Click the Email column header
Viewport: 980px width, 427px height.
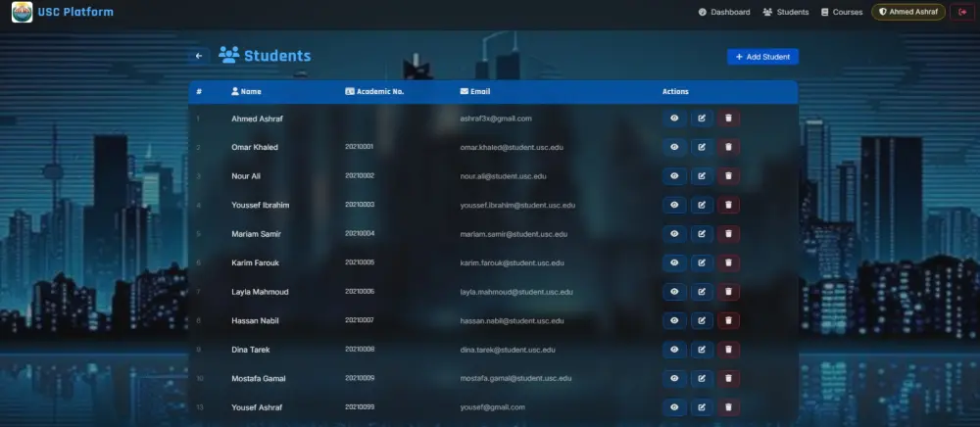(475, 92)
